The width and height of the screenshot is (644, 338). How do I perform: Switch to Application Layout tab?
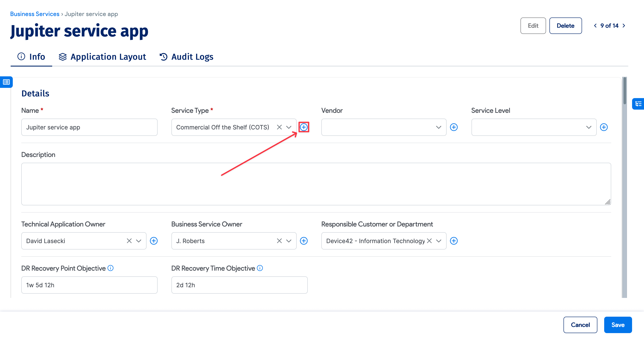[x=102, y=57]
